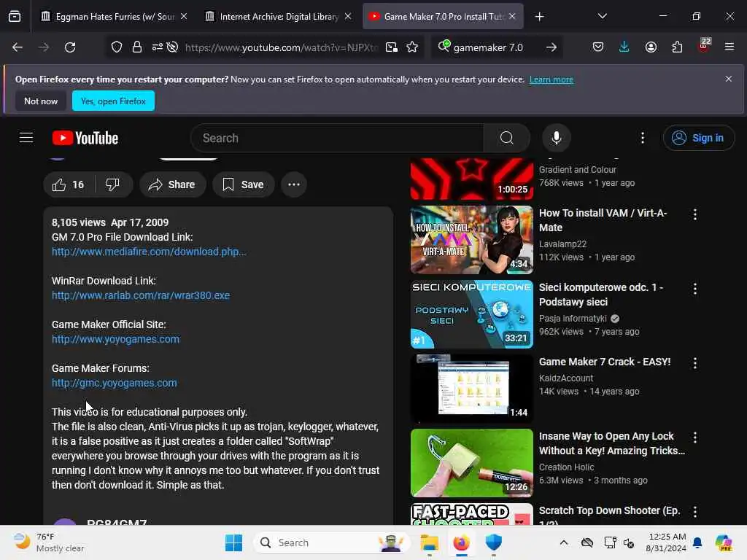Bookmark this page with the star icon
Image resolution: width=747 pixels, height=560 pixels.
pyautogui.click(x=412, y=47)
